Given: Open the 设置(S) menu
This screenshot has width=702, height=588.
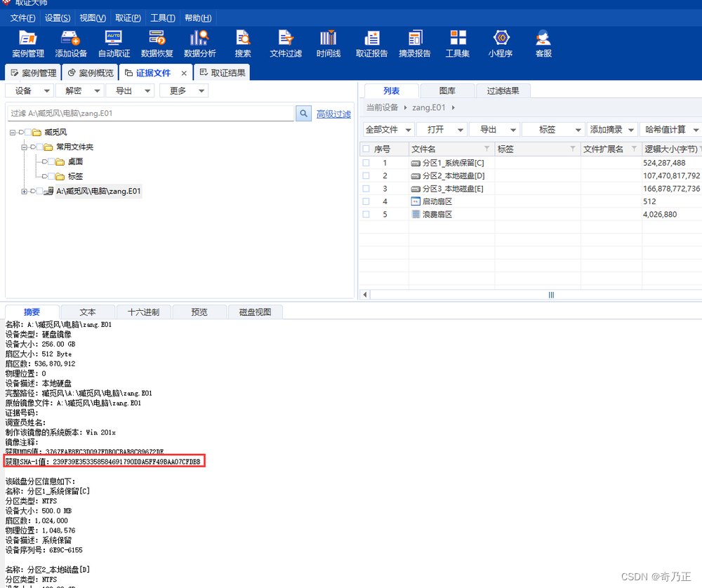Looking at the screenshot, I should click(58, 18).
